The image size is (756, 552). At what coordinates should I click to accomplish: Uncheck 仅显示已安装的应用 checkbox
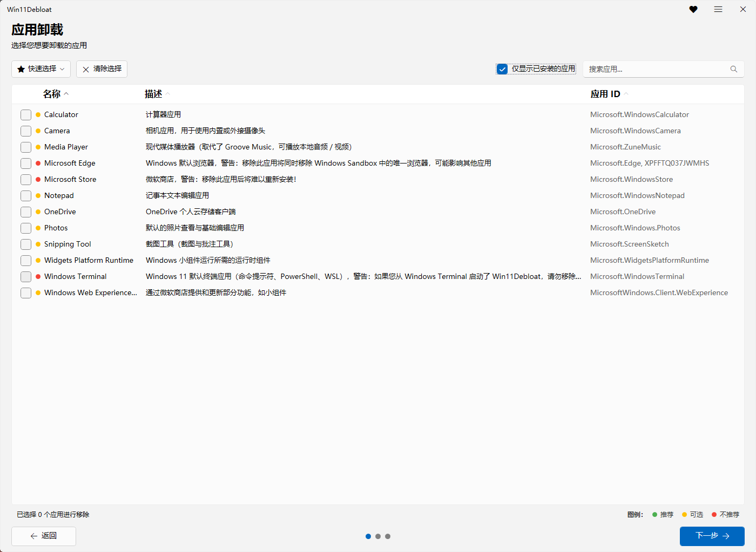point(502,69)
